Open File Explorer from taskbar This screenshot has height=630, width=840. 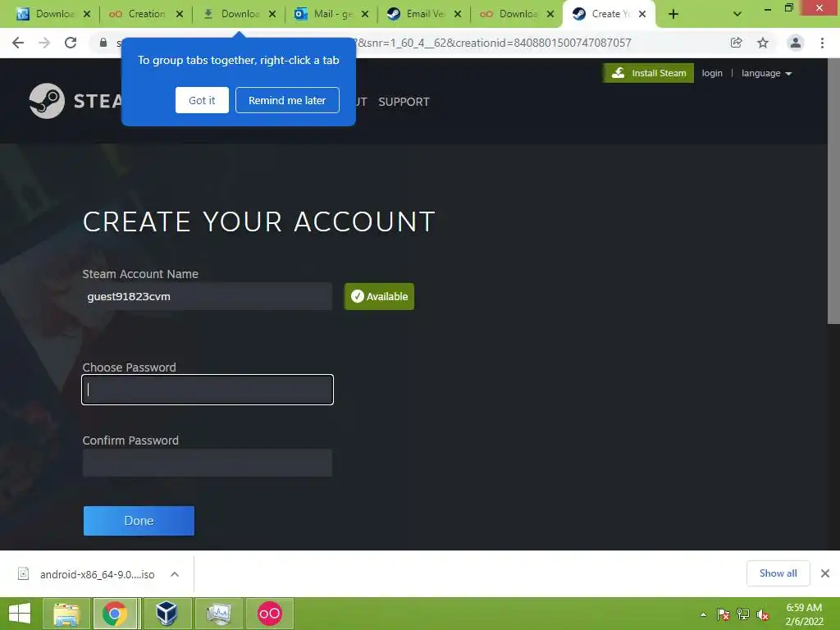coord(66,614)
